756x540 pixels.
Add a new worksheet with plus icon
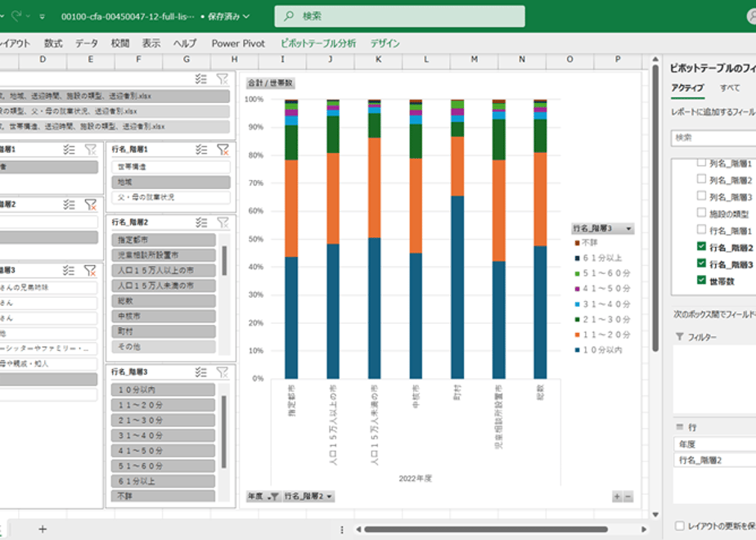coord(43,529)
